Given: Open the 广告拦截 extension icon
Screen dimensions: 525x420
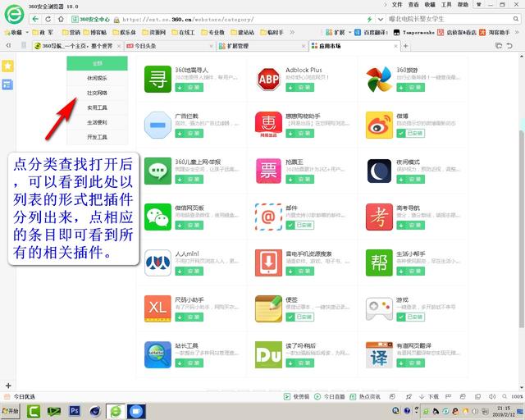Looking at the screenshot, I should (x=157, y=125).
